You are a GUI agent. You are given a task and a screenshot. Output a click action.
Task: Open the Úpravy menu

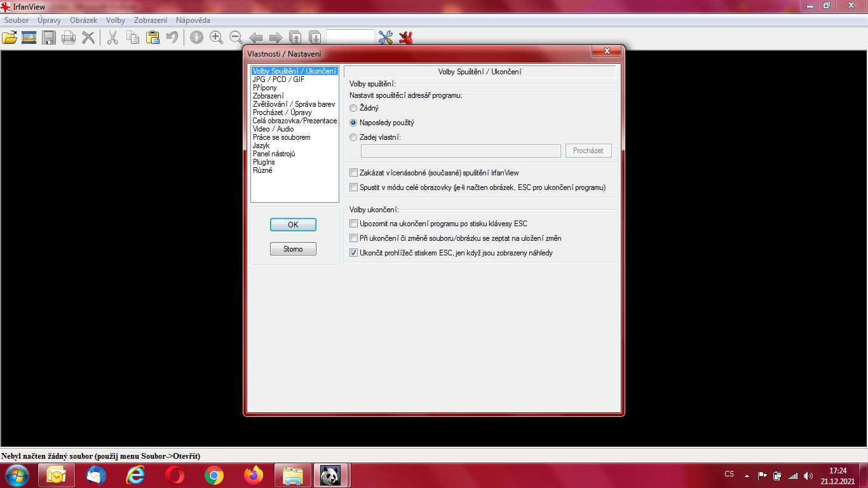point(49,20)
